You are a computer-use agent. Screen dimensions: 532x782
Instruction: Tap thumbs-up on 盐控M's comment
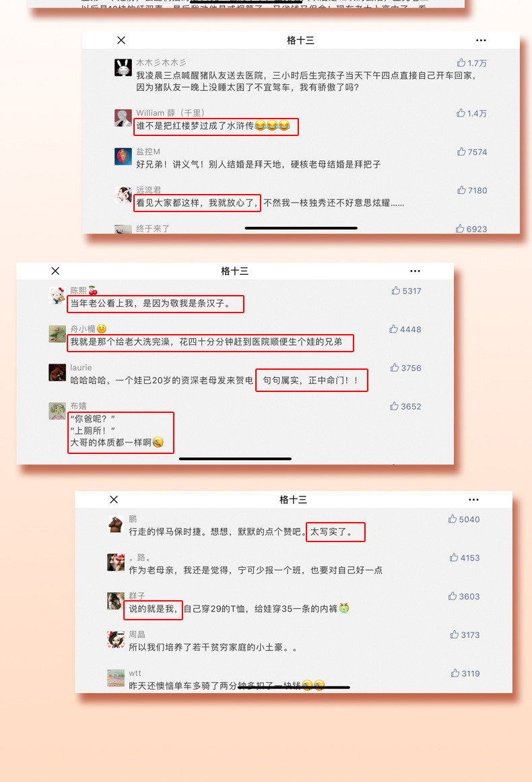click(461, 152)
